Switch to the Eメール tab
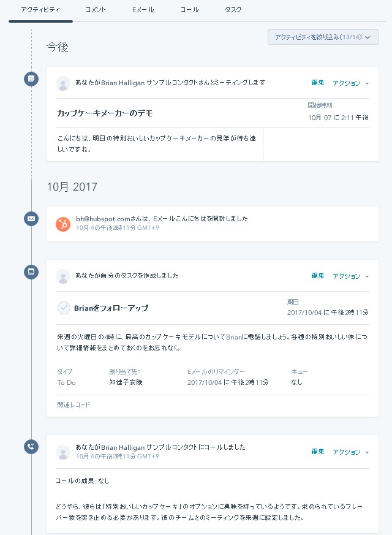This screenshot has width=392, height=535. coord(143,10)
